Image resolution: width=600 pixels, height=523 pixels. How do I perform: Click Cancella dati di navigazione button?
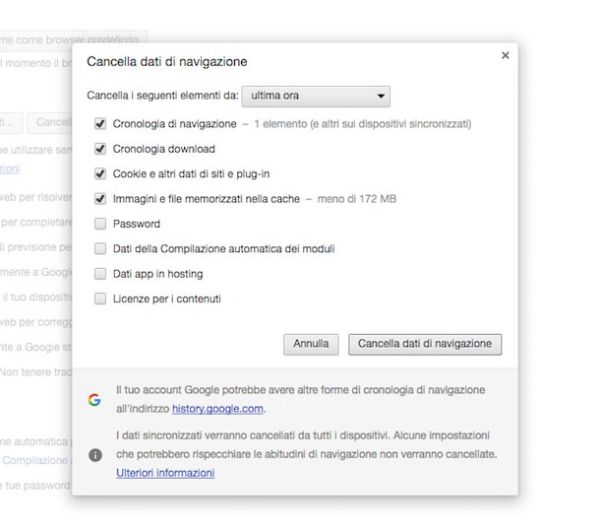424,344
